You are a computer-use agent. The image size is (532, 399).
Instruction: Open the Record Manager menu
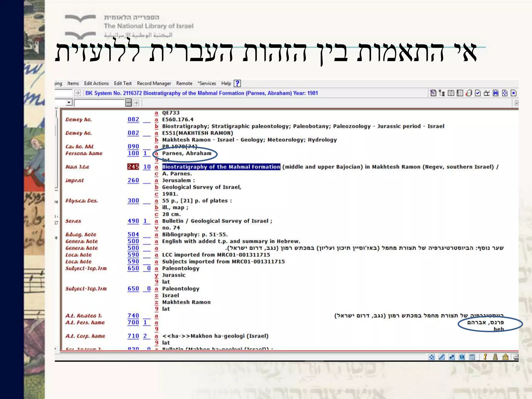[x=154, y=83]
